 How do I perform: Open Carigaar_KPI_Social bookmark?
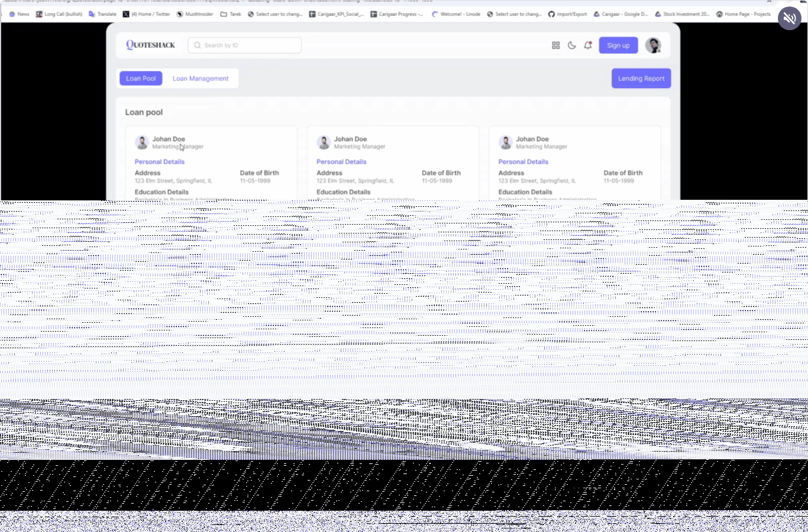coord(337,14)
